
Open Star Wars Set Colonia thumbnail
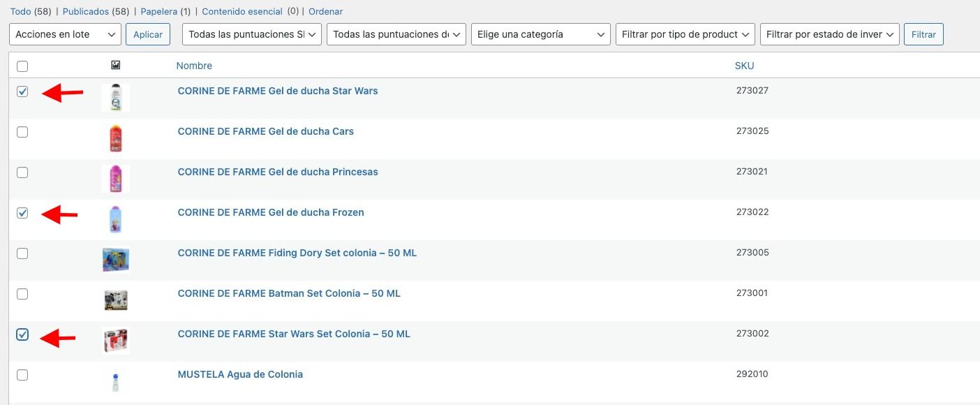pos(115,341)
